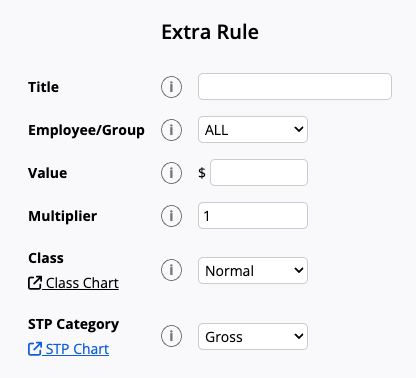Viewport: 416px width, 378px height.
Task: Open the Class Chart link text
Action: (x=82, y=283)
